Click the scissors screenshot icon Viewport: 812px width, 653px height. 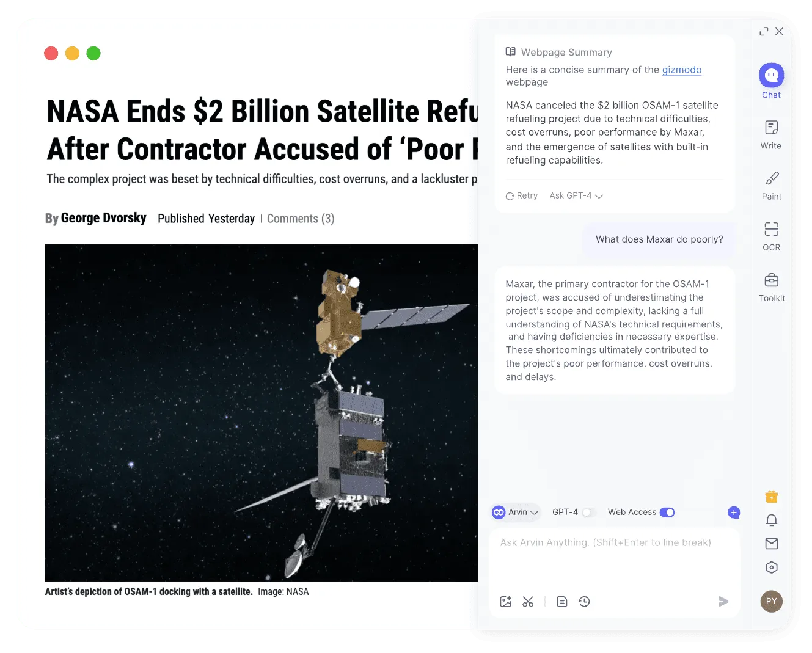[x=528, y=602]
